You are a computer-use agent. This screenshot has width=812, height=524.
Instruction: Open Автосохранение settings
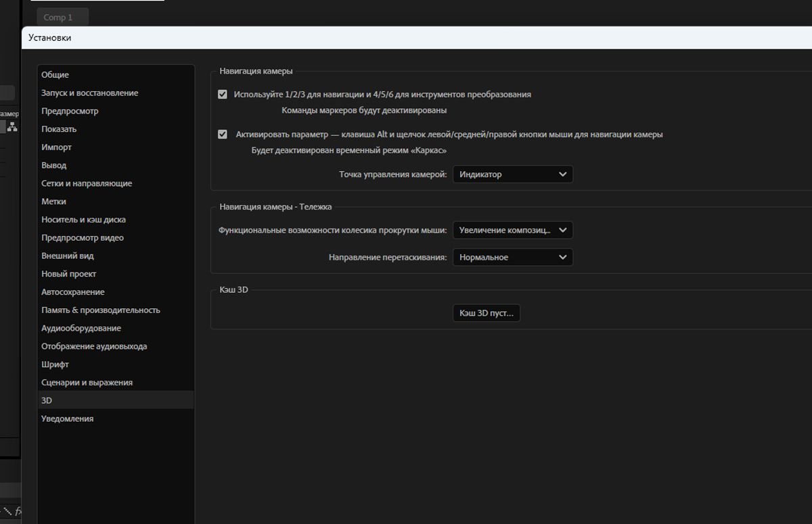pyautogui.click(x=116, y=292)
